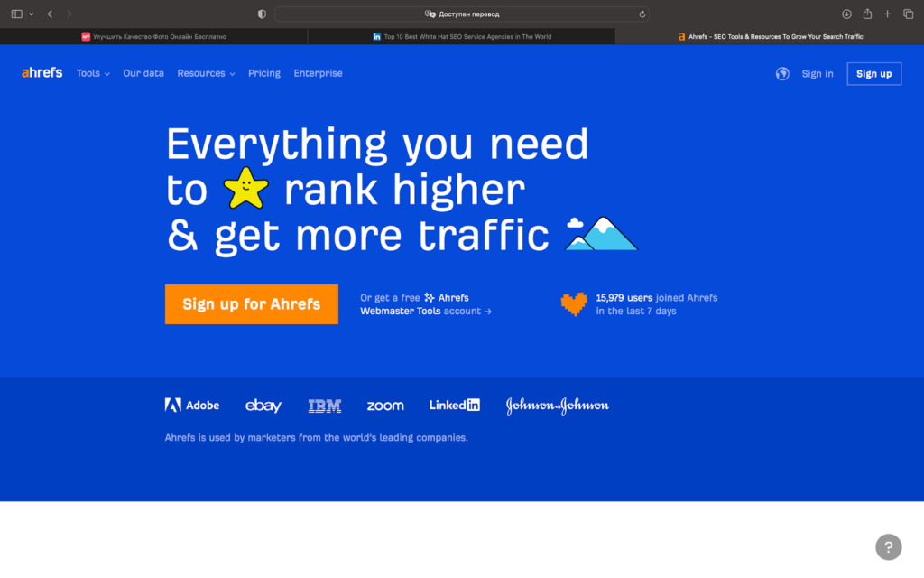Go back to previous page

click(51, 14)
